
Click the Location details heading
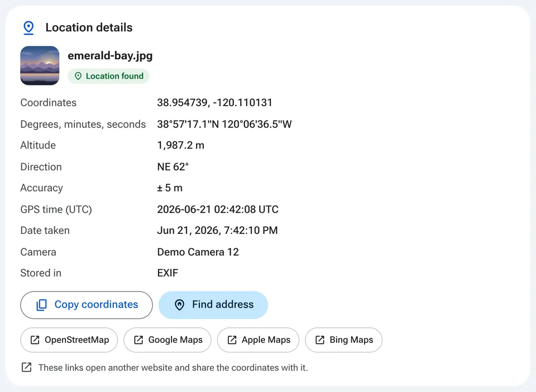[x=89, y=27]
